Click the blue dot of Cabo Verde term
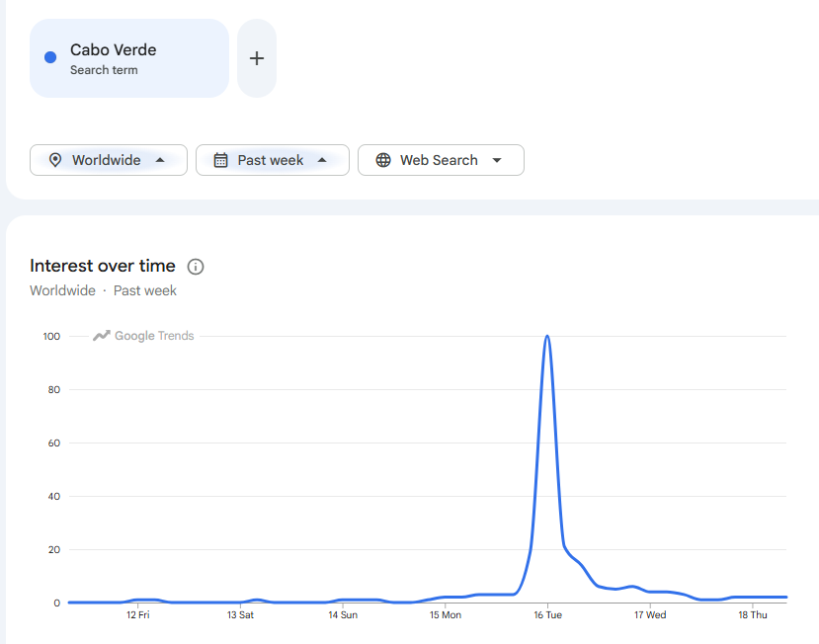The width and height of the screenshot is (819, 644). (x=50, y=57)
